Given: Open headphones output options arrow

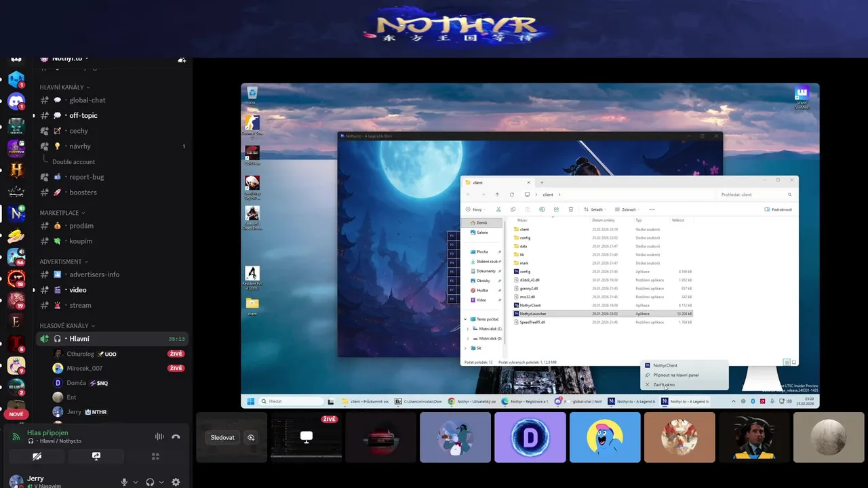Looking at the screenshot, I should (161, 483).
